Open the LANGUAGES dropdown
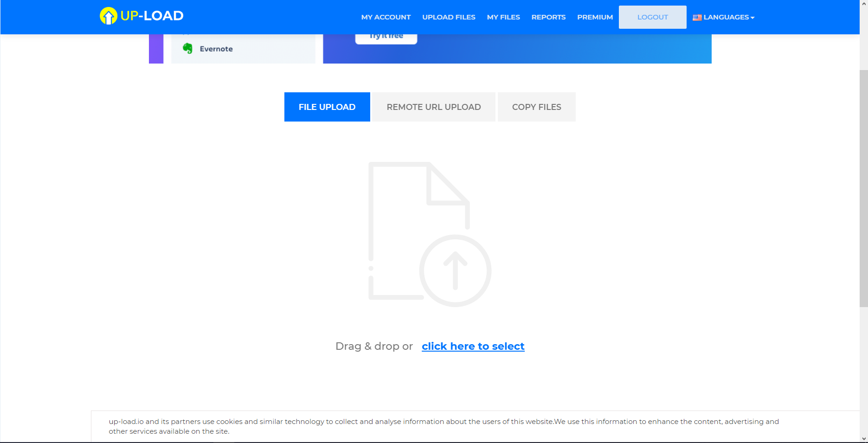The height and width of the screenshot is (443, 868). (x=726, y=17)
